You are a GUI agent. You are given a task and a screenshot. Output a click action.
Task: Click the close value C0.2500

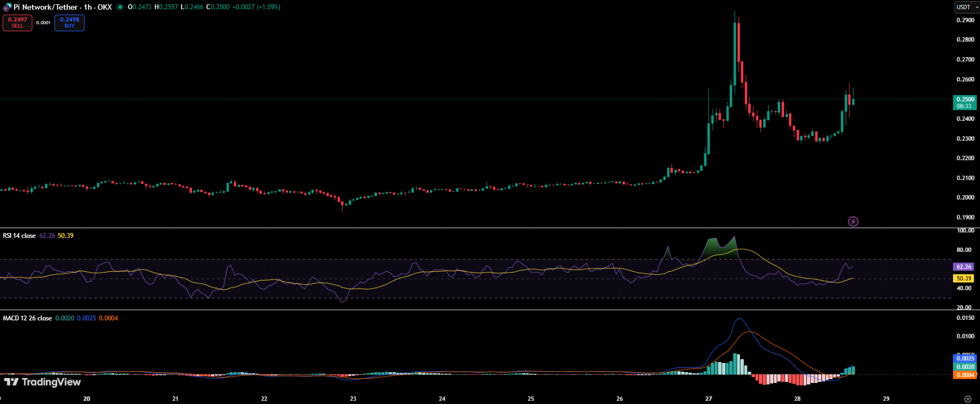click(x=217, y=7)
